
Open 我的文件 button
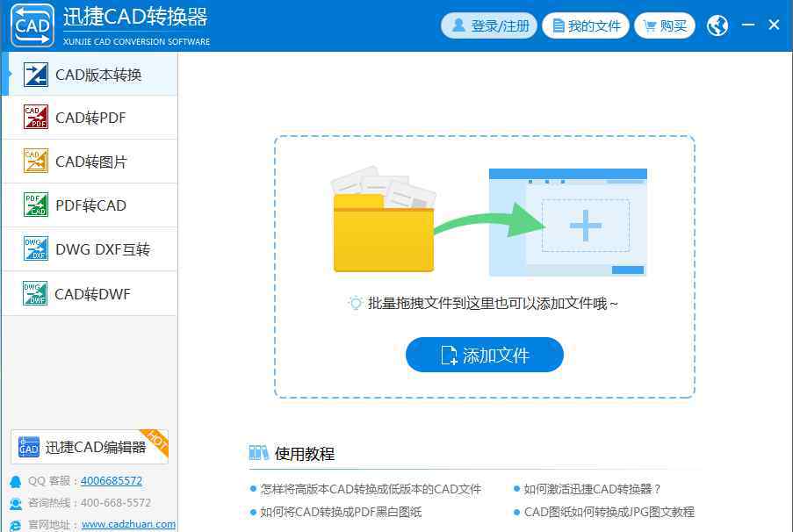point(586,25)
